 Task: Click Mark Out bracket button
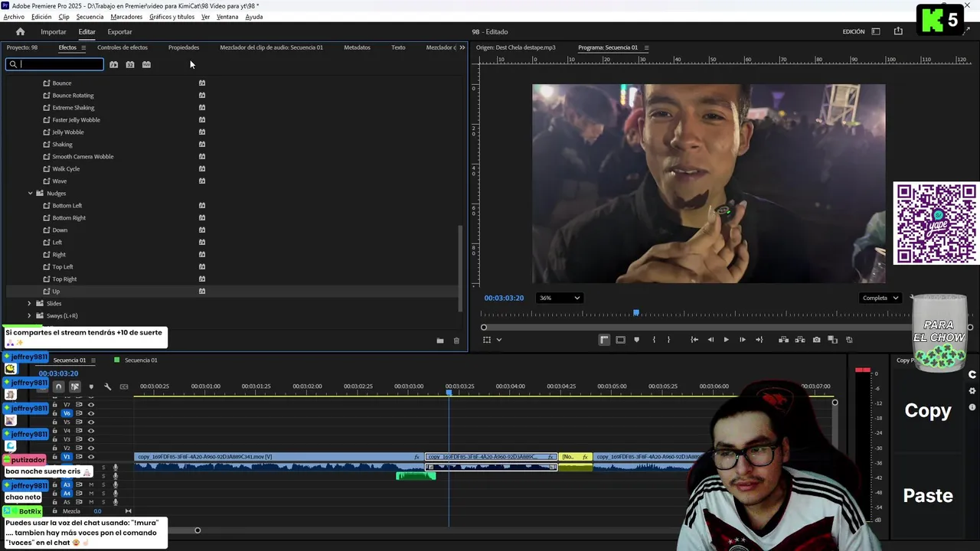(x=668, y=340)
